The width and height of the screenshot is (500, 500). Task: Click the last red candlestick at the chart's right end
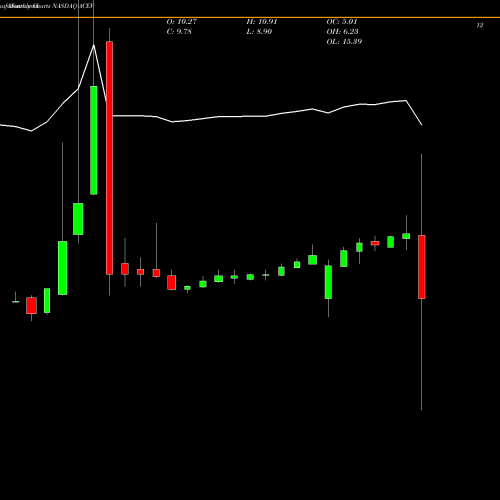(422, 267)
